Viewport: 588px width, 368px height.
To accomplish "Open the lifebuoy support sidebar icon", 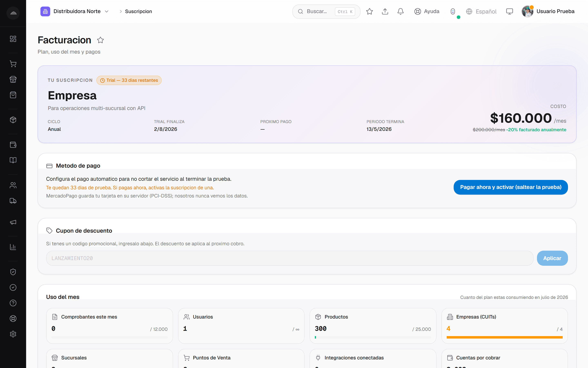I will [13, 319].
